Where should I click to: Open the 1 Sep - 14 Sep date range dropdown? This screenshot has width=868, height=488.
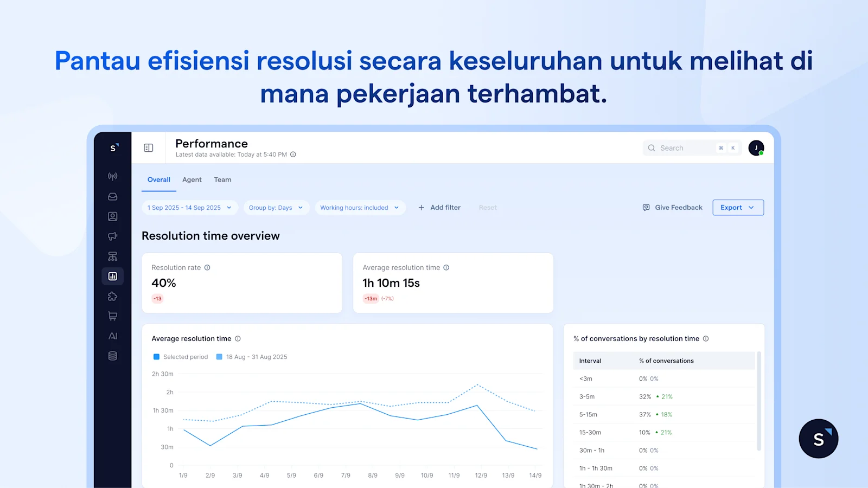coord(189,207)
